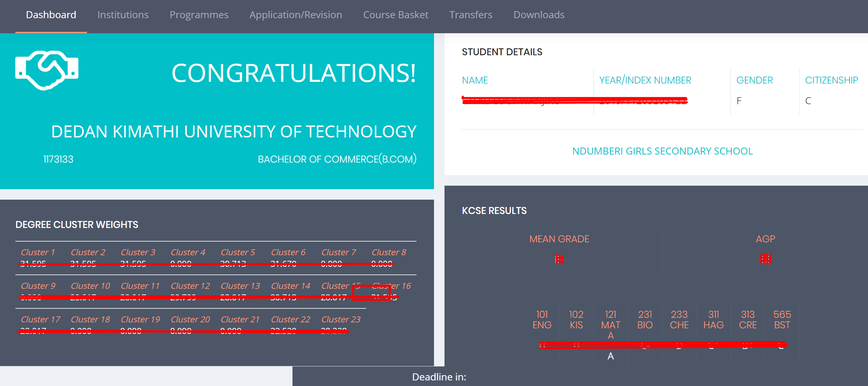The image size is (868, 386).
Task: Click the 121 MAT subject column
Action: click(x=610, y=320)
